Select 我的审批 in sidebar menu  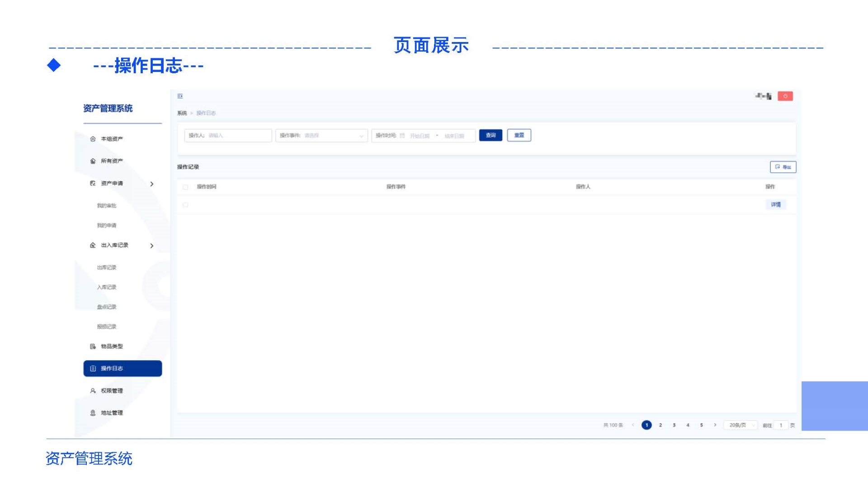[107, 206]
